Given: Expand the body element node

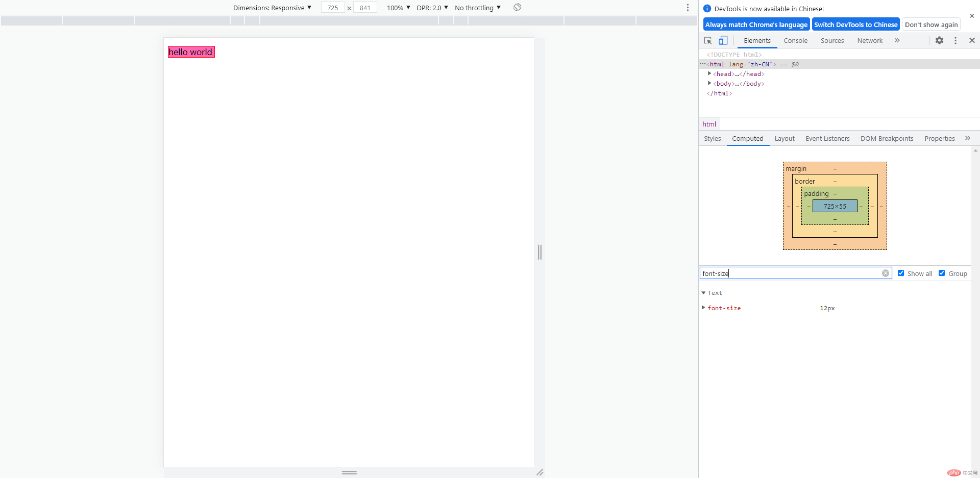Looking at the screenshot, I should tap(709, 83).
